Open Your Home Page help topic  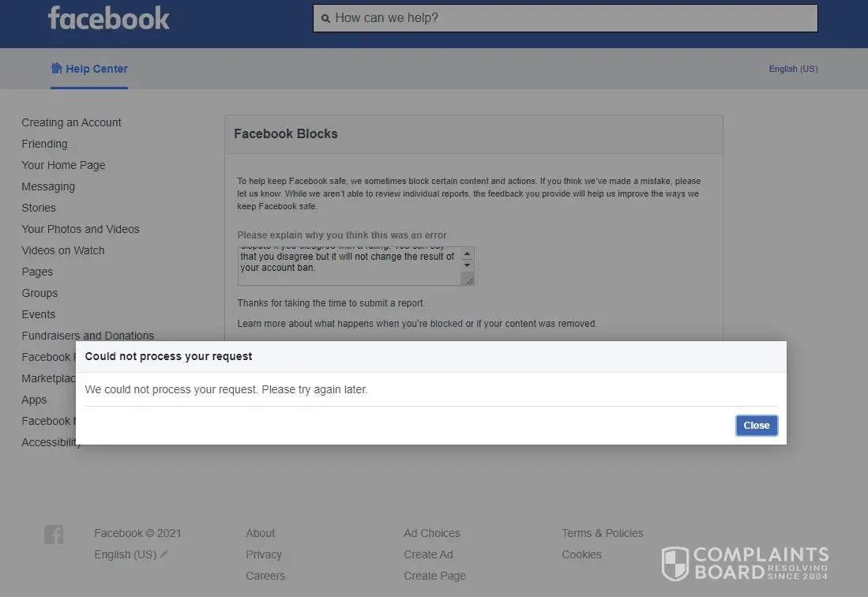click(63, 165)
